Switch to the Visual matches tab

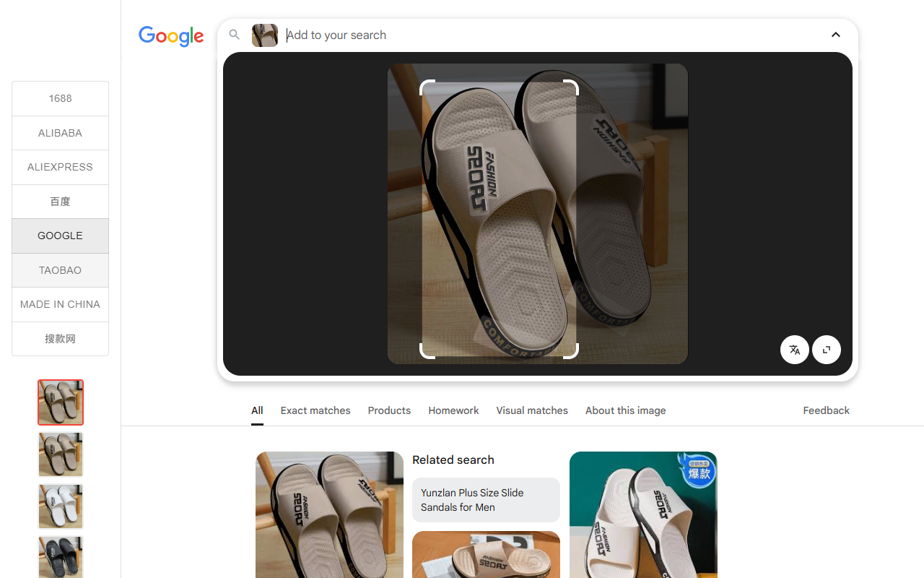(x=532, y=410)
